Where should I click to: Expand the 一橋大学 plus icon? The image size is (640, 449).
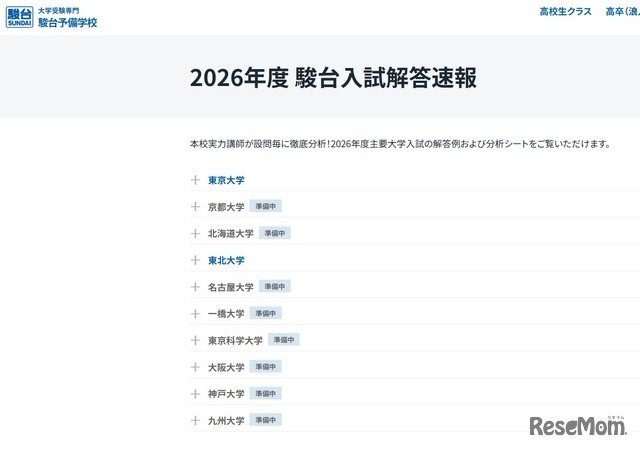coord(195,313)
